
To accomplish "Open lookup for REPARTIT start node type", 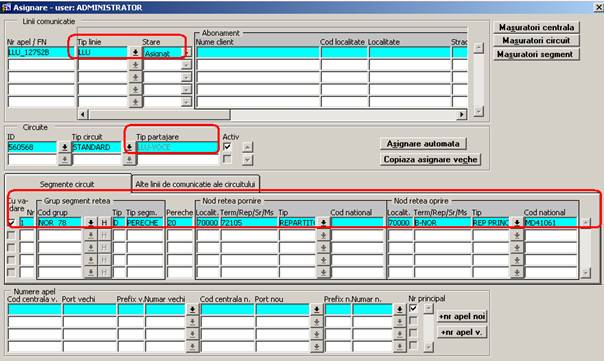I will 323,222.
